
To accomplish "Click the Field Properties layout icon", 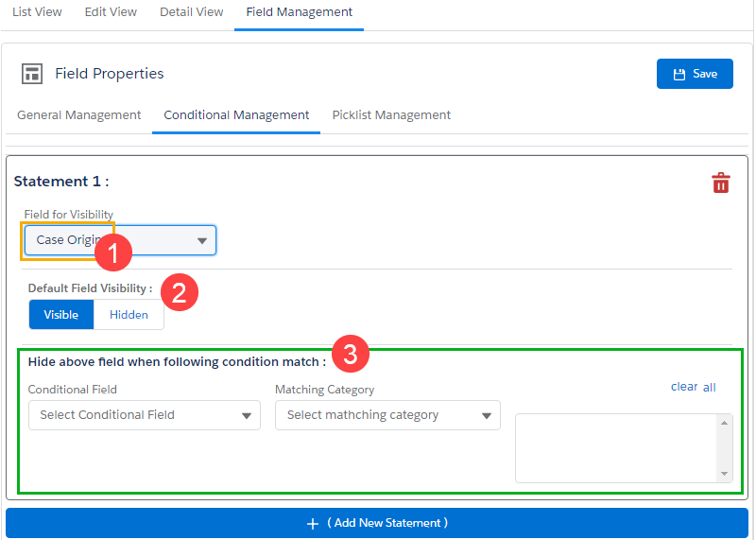I will [x=32, y=74].
